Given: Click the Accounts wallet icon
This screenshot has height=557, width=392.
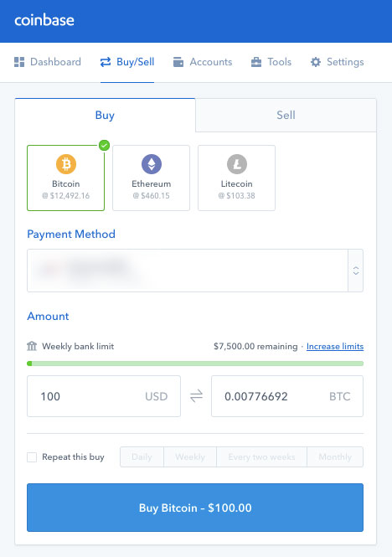Looking at the screenshot, I should (178, 62).
